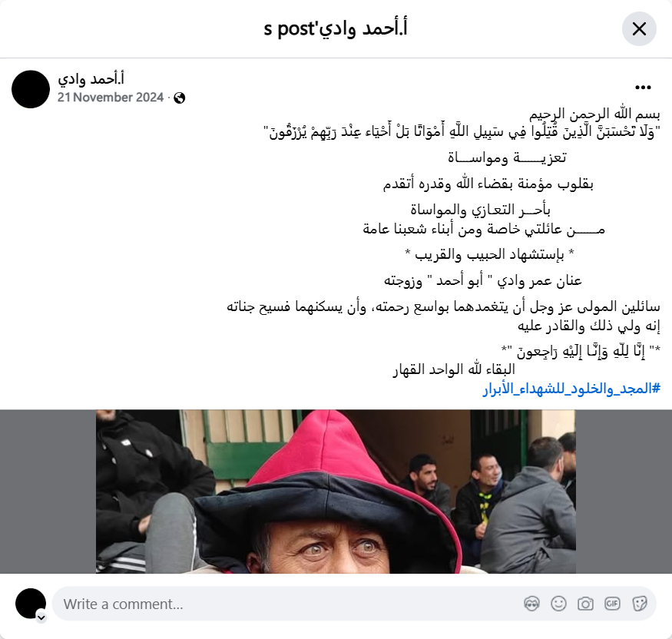Open the avatar sticker icon in comment box
This screenshot has height=639, width=672.
531,604
